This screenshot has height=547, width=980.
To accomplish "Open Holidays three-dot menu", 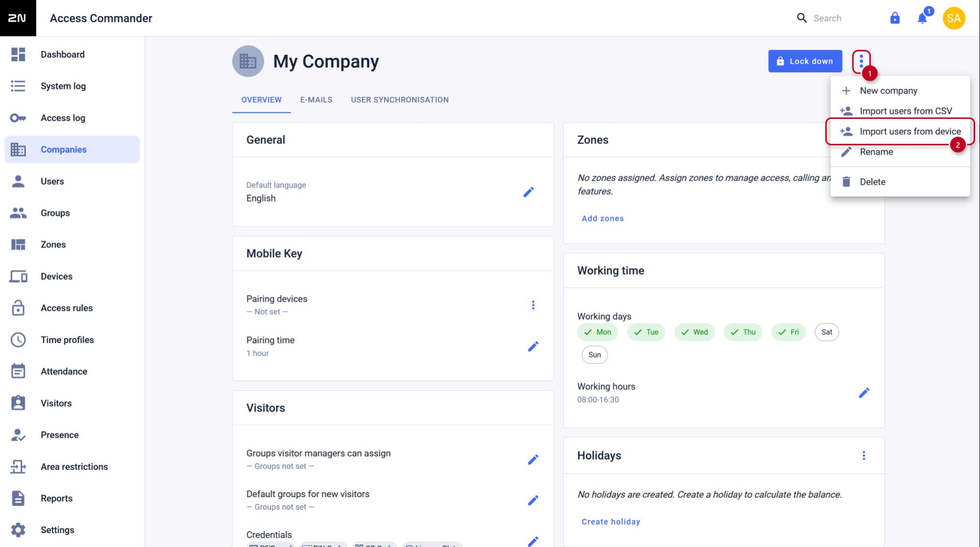I will [864, 456].
